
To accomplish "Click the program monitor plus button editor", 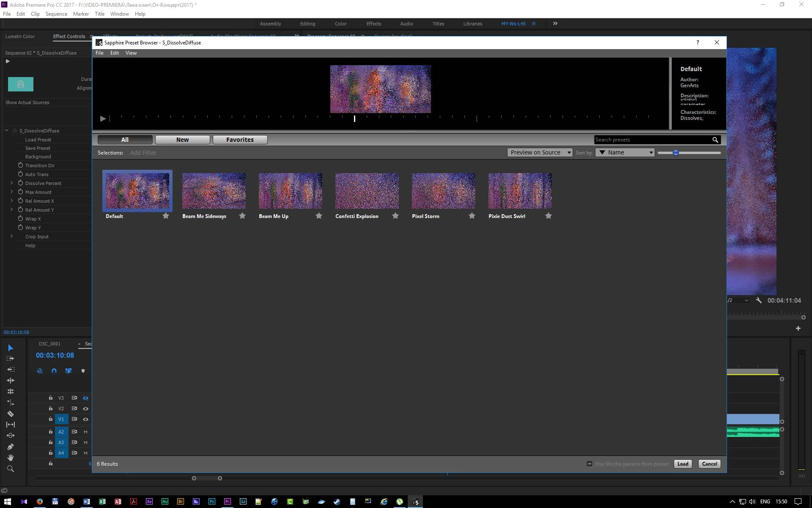I will pos(798,328).
